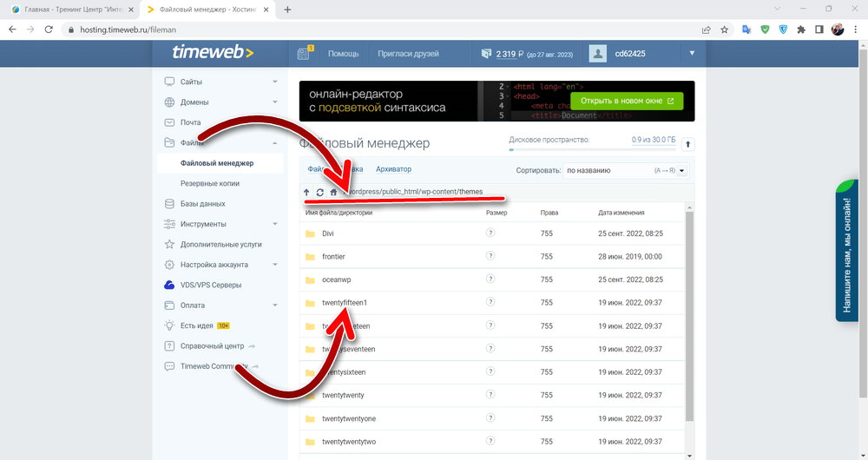868x460 pixels.
Task: Expand the Домены chevron
Action: click(x=275, y=102)
